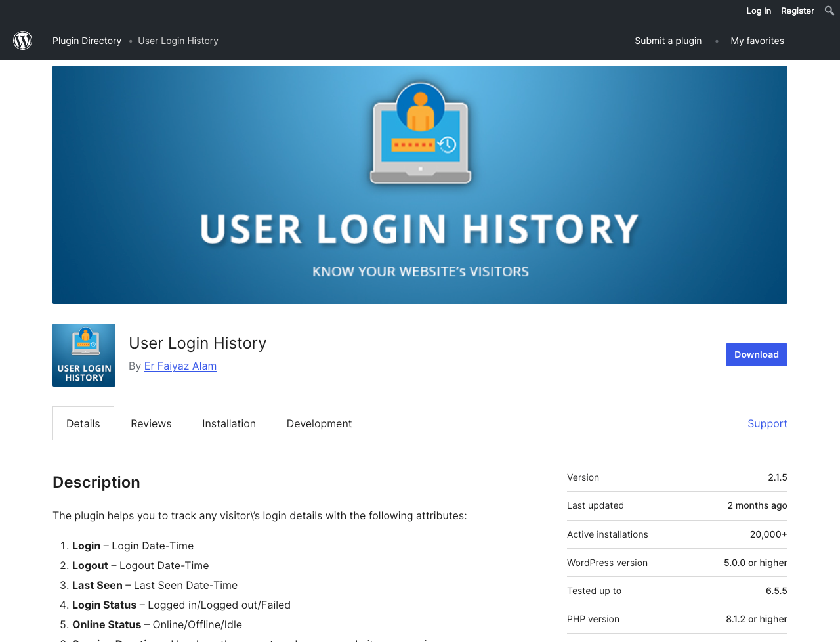Click the User Login History title heading
This screenshot has height=642, width=840.
tap(198, 343)
